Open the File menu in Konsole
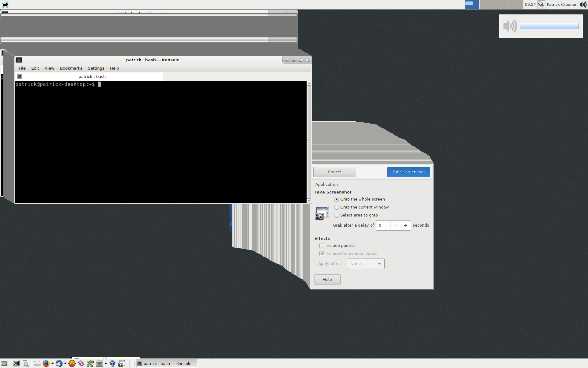The width and height of the screenshot is (588, 368). (22, 68)
